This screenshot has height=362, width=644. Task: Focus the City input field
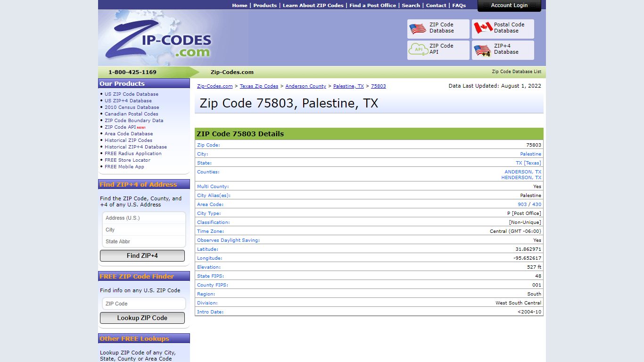[x=144, y=230]
